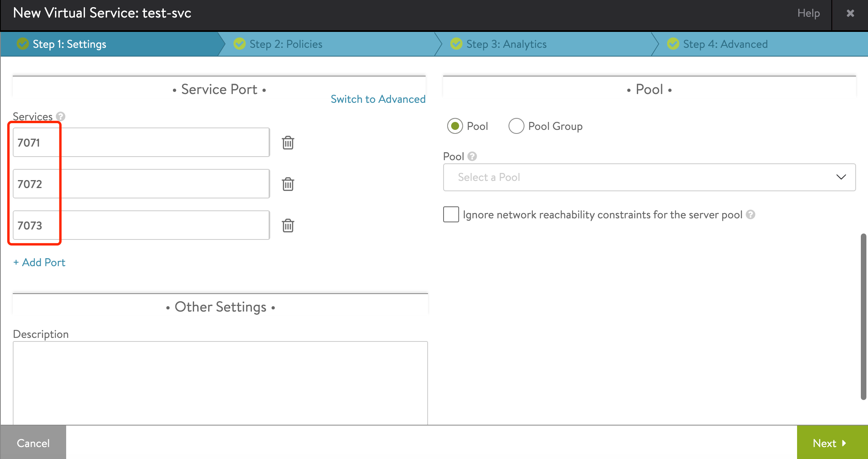The height and width of the screenshot is (459, 868).
Task: Click the delete icon for port 7073
Action: 287,225
